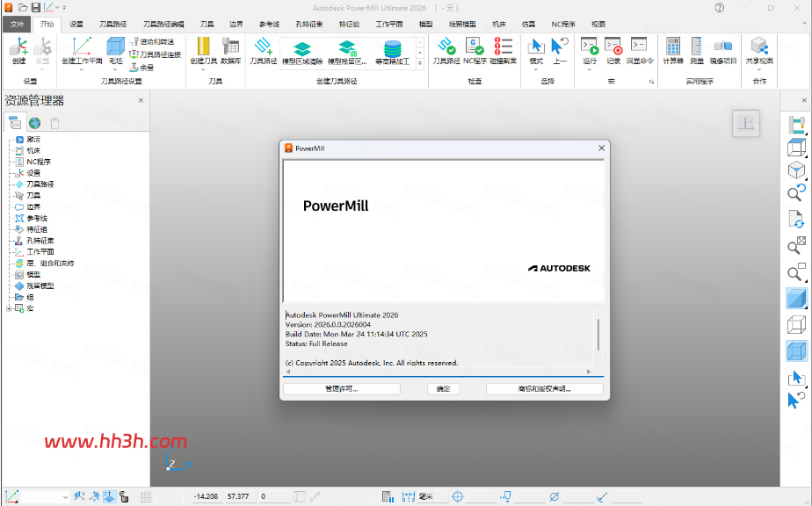
Task: Click 记录 macro record icon
Action: 613,47
